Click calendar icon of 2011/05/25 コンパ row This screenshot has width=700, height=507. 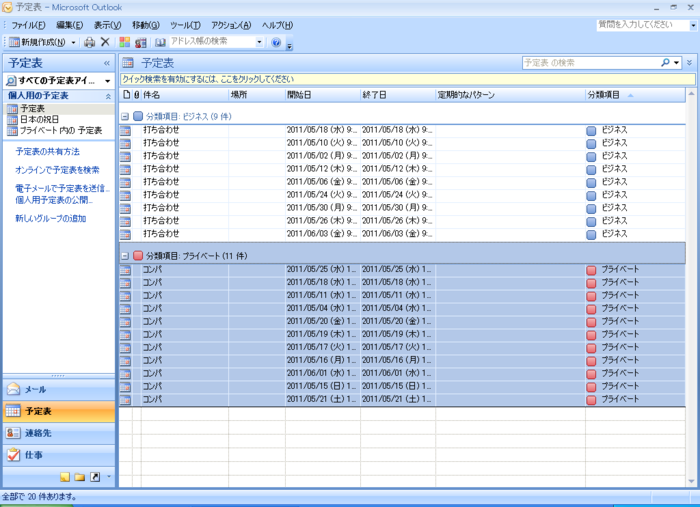(x=125, y=270)
